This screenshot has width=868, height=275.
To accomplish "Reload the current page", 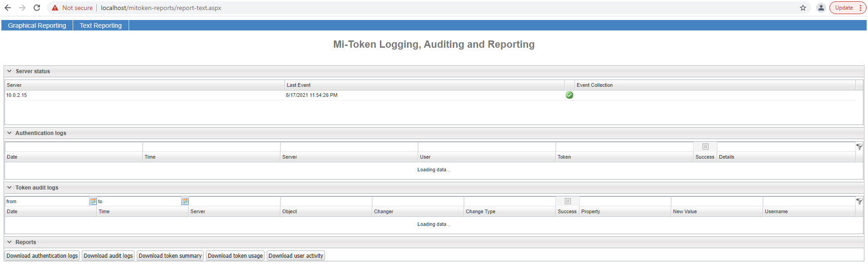I will pyautogui.click(x=37, y=8).
